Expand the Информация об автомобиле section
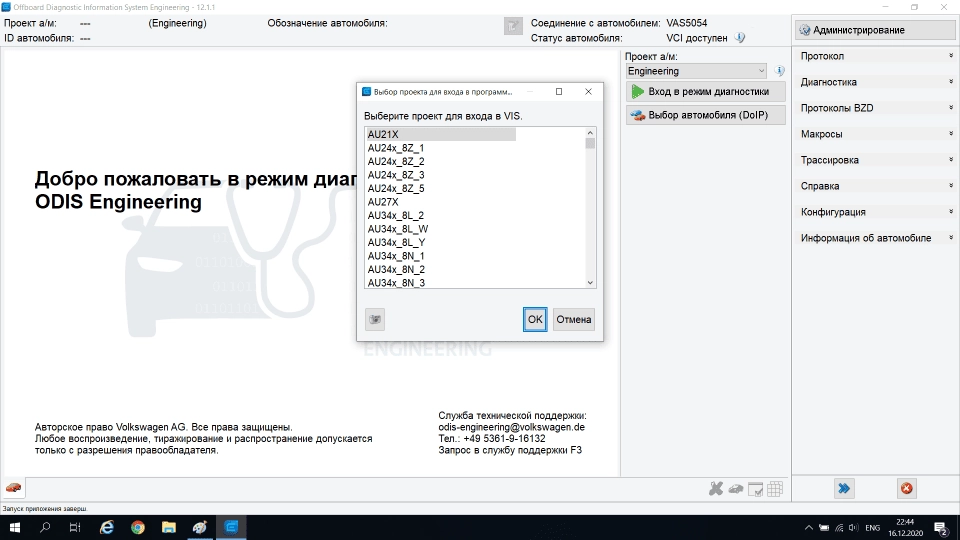The height and width of the screenshot is (540, 960). (x=875, y=238)
